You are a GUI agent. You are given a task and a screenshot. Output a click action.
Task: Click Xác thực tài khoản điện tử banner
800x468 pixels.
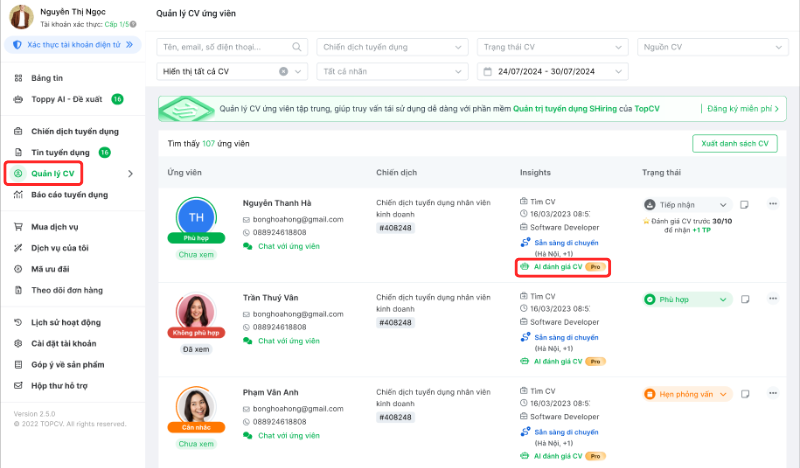(72, 45)
